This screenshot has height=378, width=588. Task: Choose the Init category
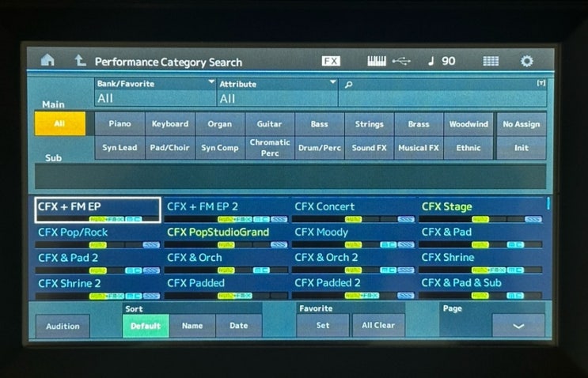[x=522, y=148]
